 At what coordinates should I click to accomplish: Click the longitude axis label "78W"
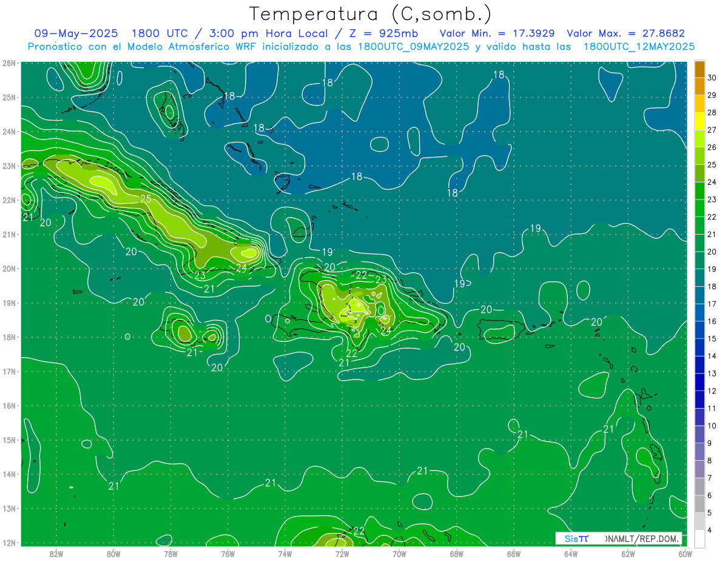click(170, 553)
